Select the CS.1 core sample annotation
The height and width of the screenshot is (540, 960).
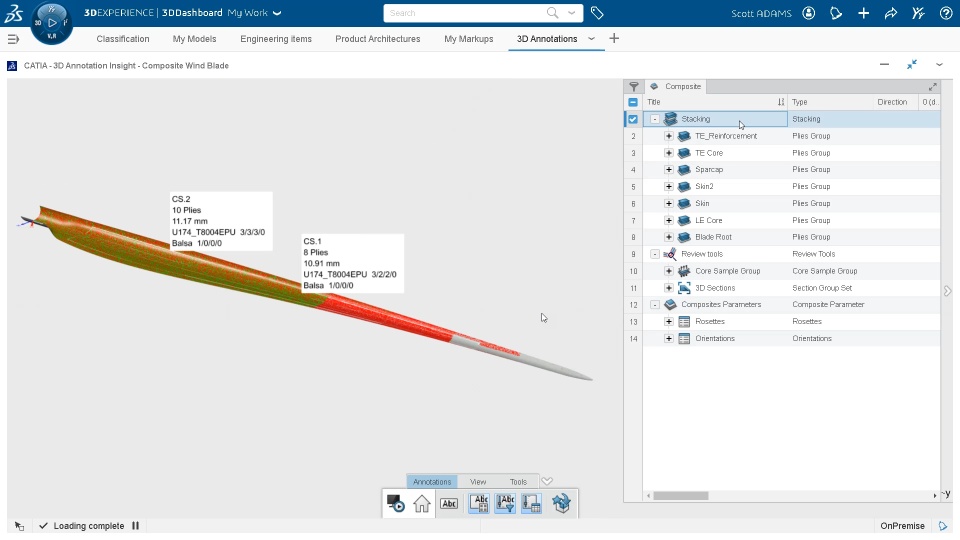353,263
